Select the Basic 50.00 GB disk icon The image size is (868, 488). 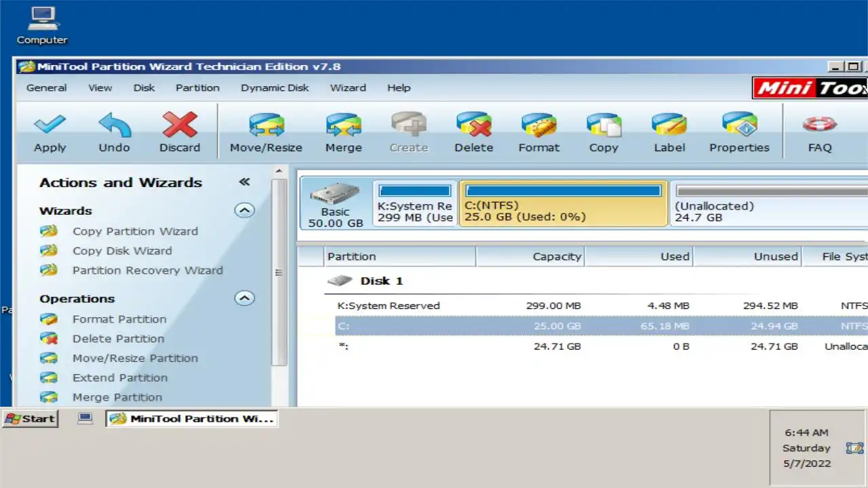point(335,194)
